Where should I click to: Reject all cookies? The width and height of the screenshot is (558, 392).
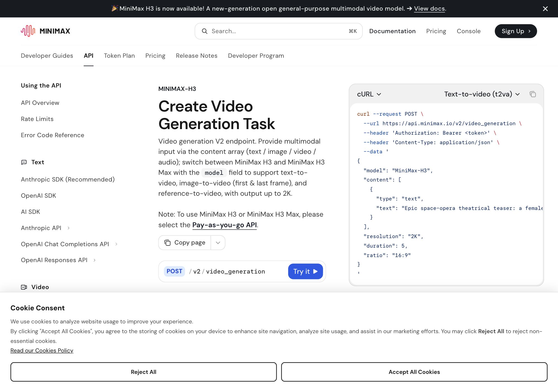(x=143, y=372)
